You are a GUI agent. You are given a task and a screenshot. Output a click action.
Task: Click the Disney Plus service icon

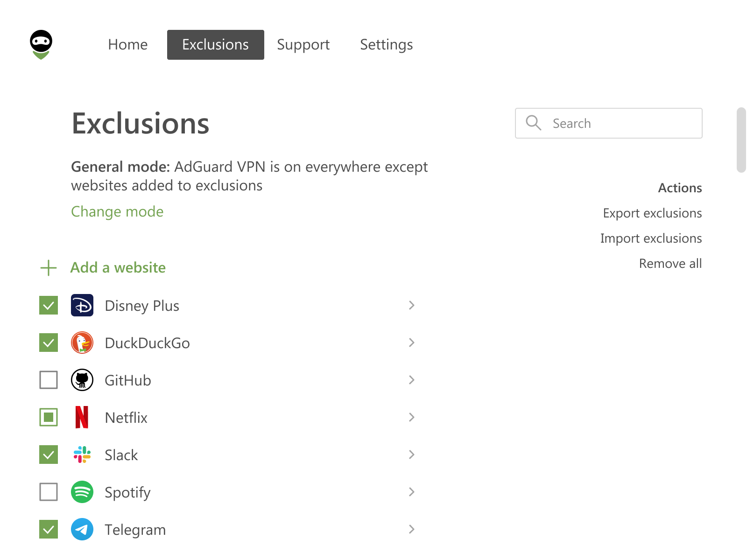82,306
